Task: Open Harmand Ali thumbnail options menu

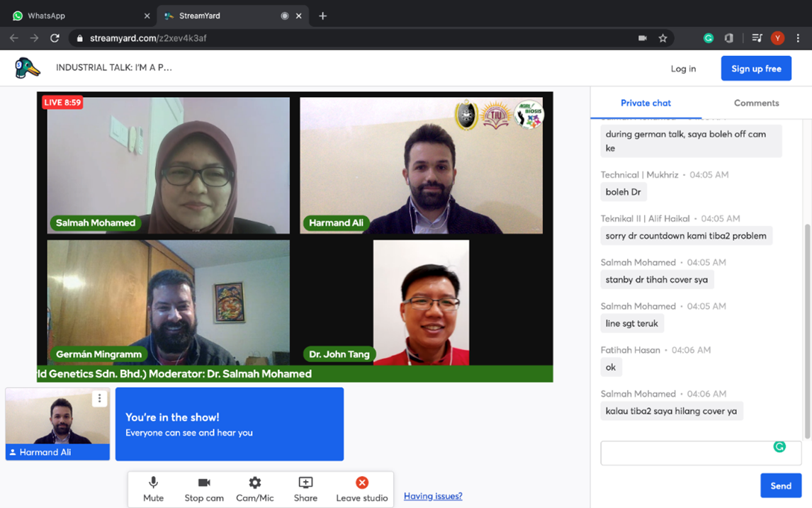Action: pos(99,399)
